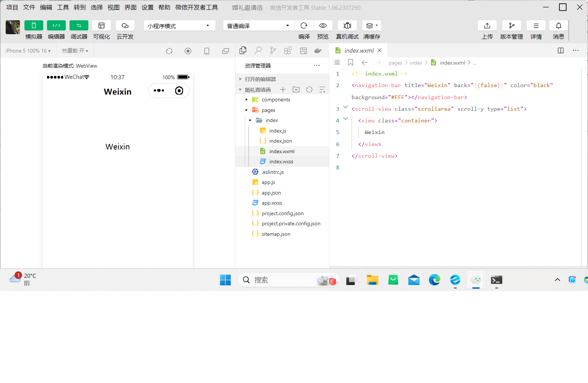Click the compile refresh icon

[x=304, y=26]
